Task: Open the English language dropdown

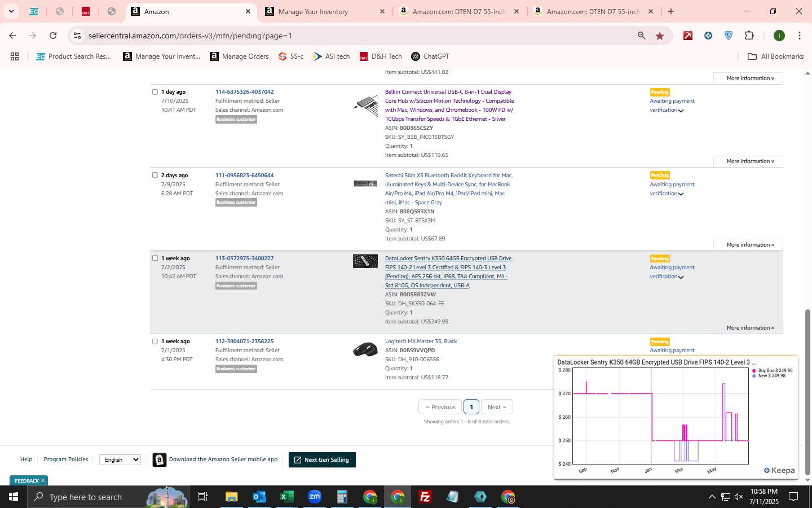Action: pos(120,459)
